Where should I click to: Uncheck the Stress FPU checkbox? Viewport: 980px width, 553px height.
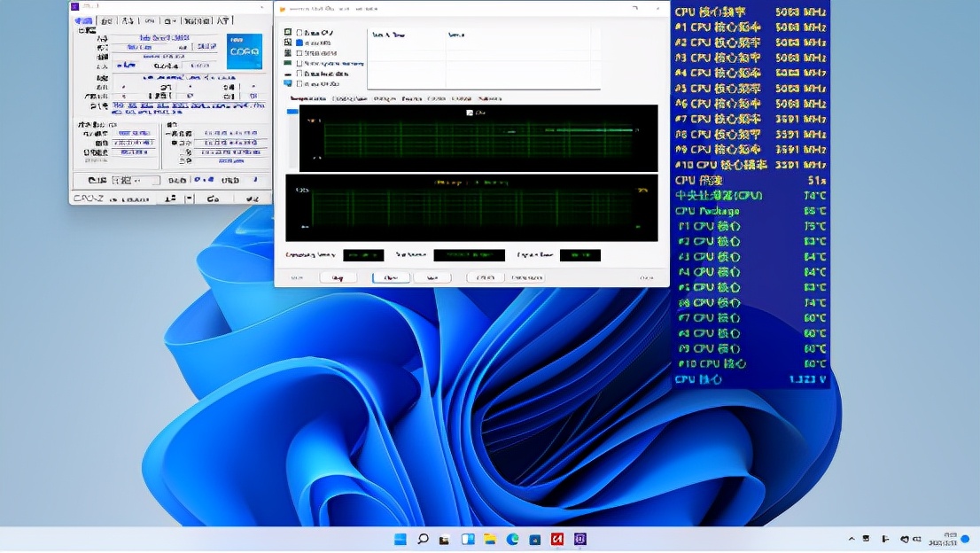(299, 43)
